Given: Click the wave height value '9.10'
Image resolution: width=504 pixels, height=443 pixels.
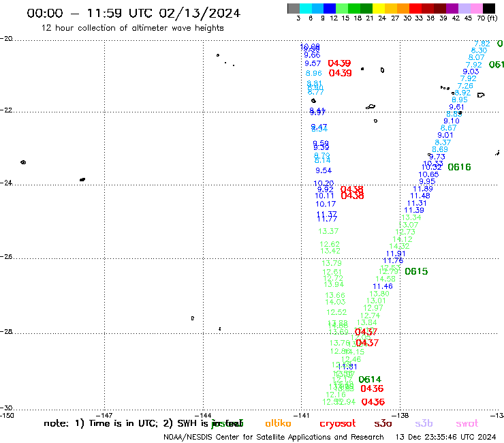Looking at the screenshot, I should [x=452, y=121].
